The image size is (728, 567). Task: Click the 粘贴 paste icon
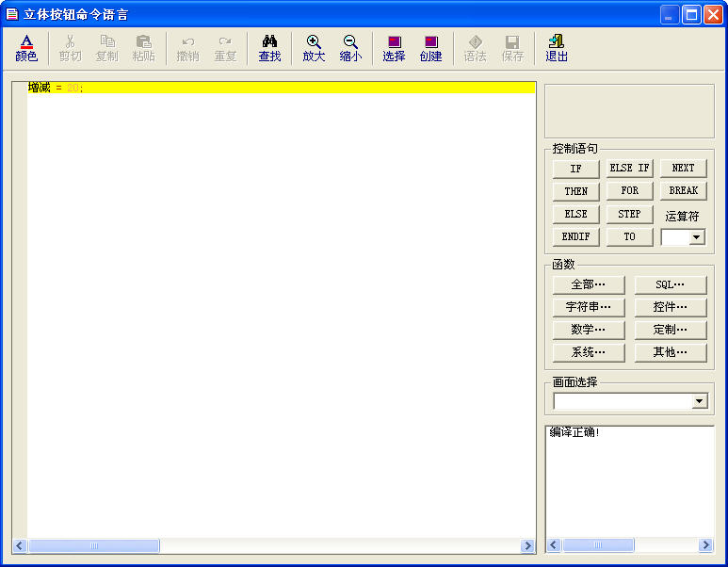coord(144,48)
